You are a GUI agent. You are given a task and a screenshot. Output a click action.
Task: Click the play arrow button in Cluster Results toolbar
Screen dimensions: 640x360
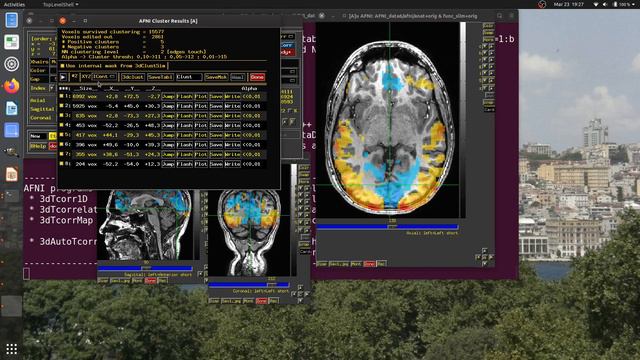point(63,77)
